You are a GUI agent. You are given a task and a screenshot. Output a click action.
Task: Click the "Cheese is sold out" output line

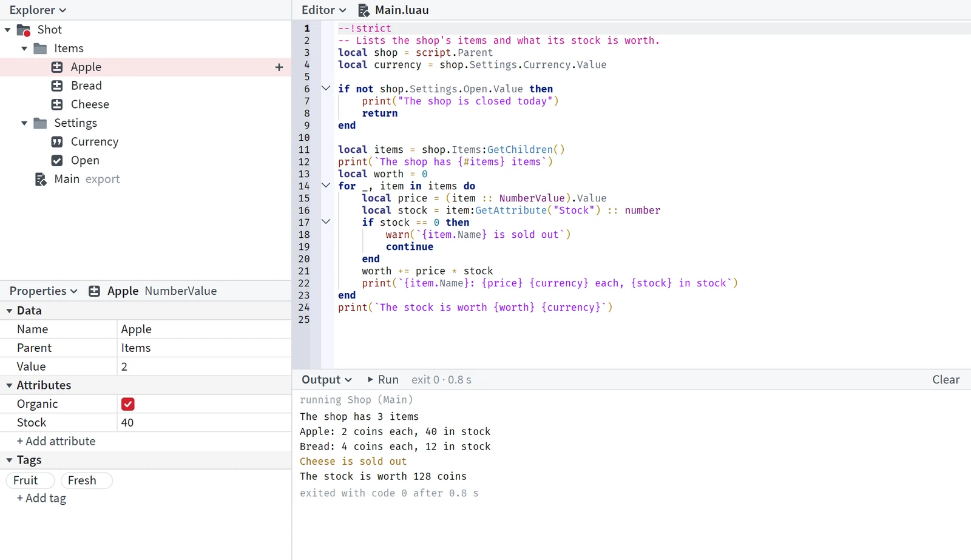(353, 462)
